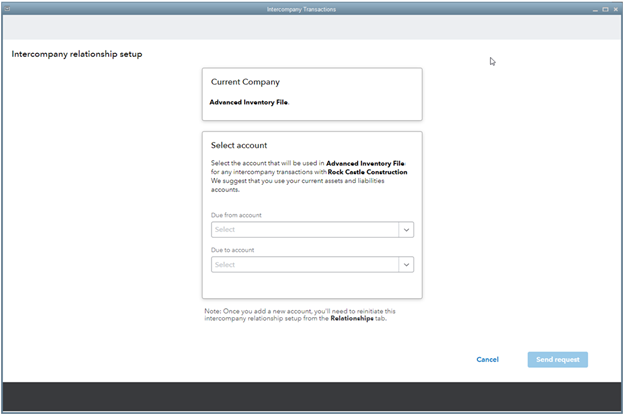This screenshot has width=624, height=415.
Task: Click the Due to account label
Action: click(x=233, y=250)
